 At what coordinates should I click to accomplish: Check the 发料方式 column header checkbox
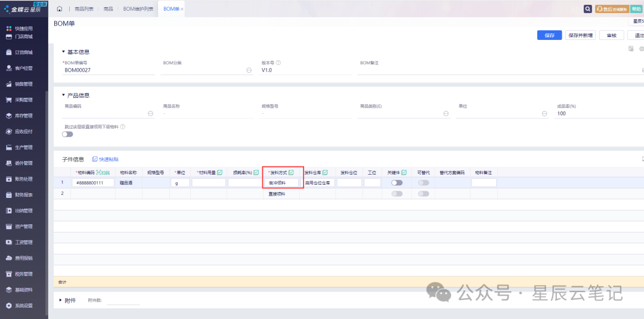pos(292,172)
